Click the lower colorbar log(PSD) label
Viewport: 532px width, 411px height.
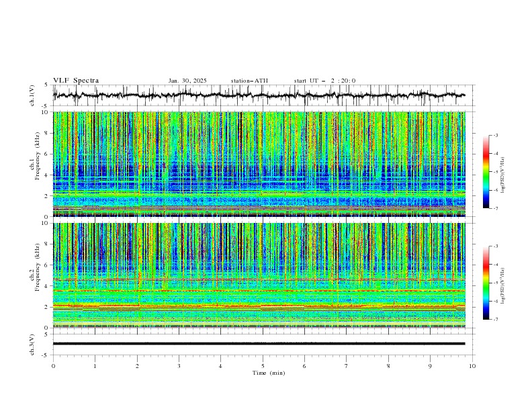pos(502,286)
